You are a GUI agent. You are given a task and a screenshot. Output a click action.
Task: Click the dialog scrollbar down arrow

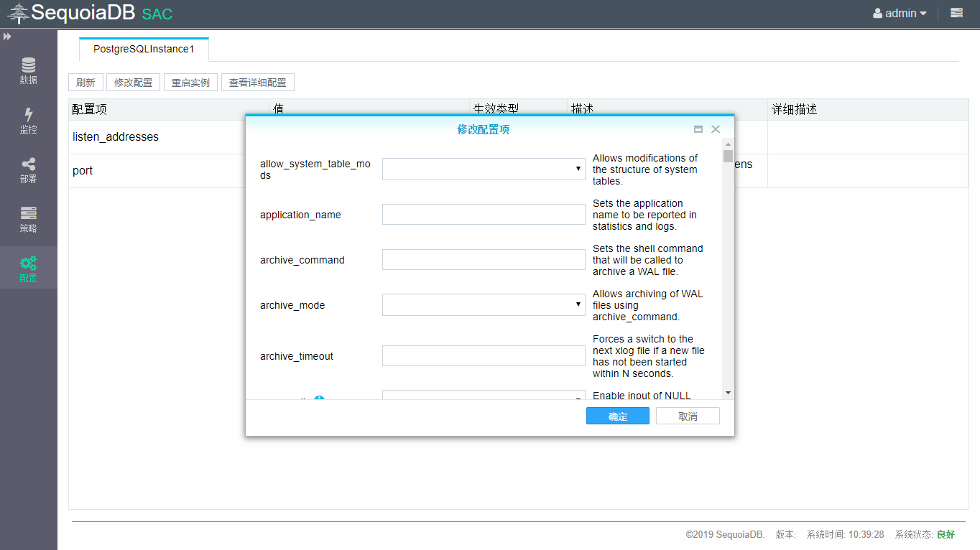coord(728,393)
